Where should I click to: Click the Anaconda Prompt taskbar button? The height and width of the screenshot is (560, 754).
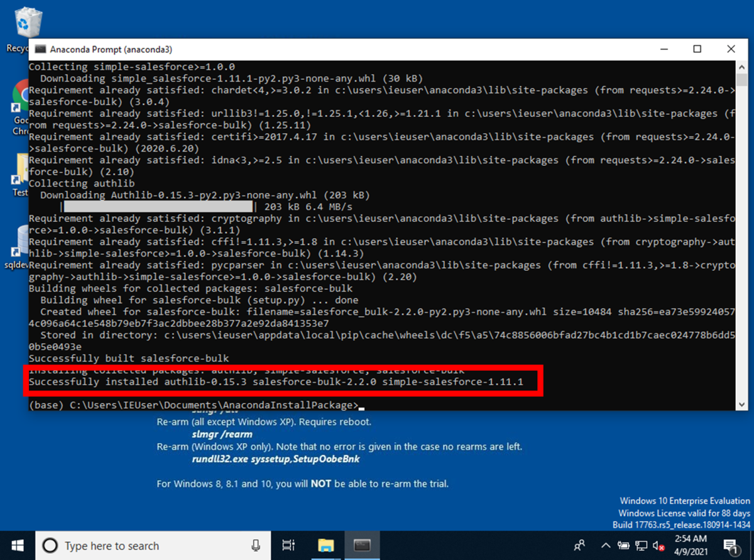pos(362,546)
